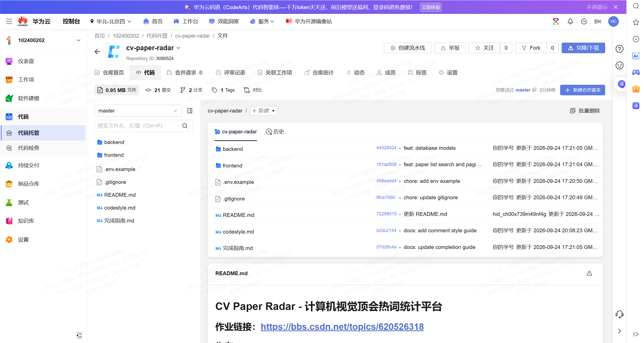This screenshot has width=644, height=343.
Task: Open the hamburger menu icon
Action: coord(9,21)
